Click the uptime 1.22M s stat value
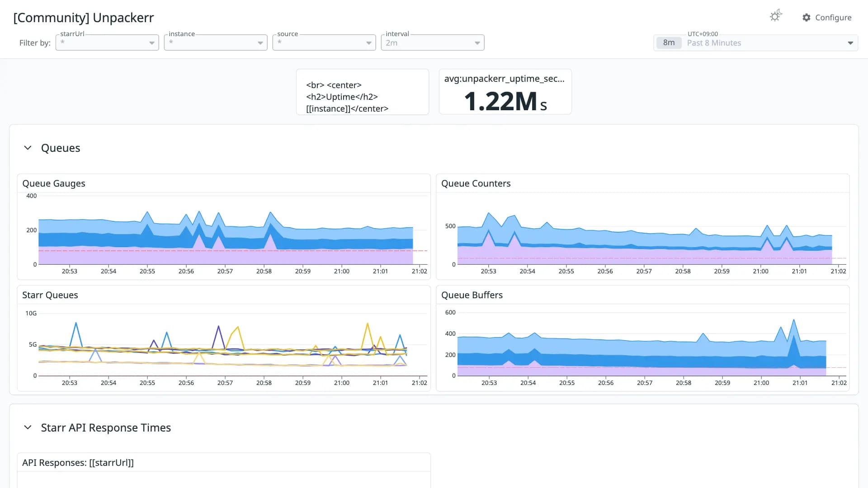The width and height of the screenshot is (868, 488). pos(505,101)
